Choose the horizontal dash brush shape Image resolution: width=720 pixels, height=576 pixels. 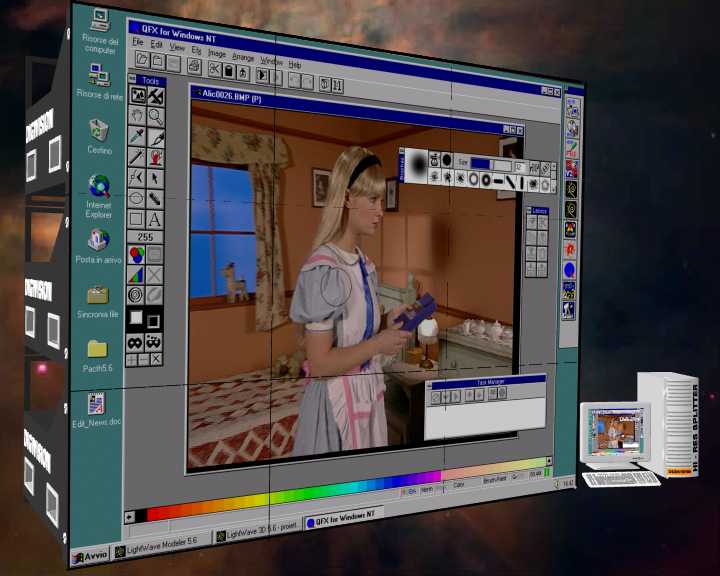coord(498,181)
